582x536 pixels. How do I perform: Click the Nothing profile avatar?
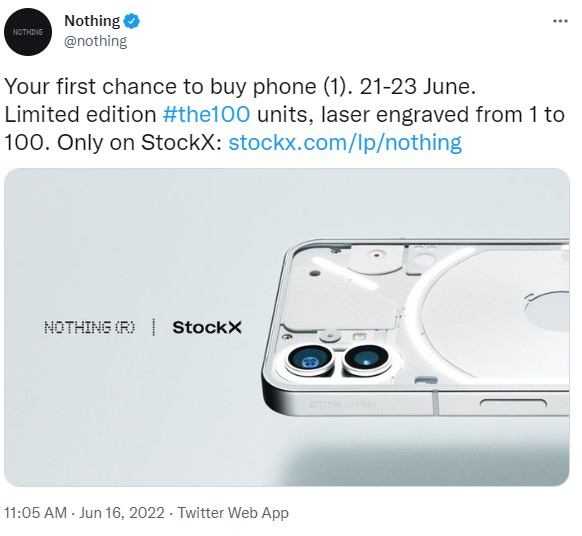click(28, 32)
